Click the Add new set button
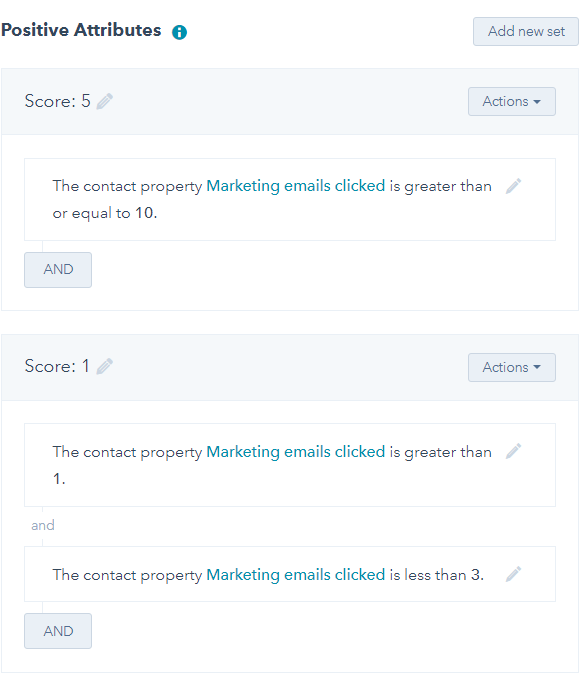 (x=525, y=31)
